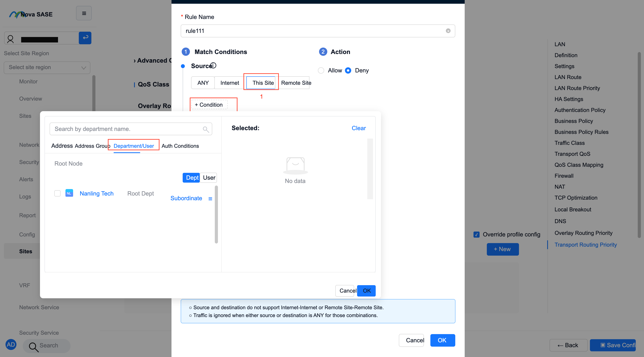
Task: Click the hamburger menu toggle icon
Action: click(84, 13)
